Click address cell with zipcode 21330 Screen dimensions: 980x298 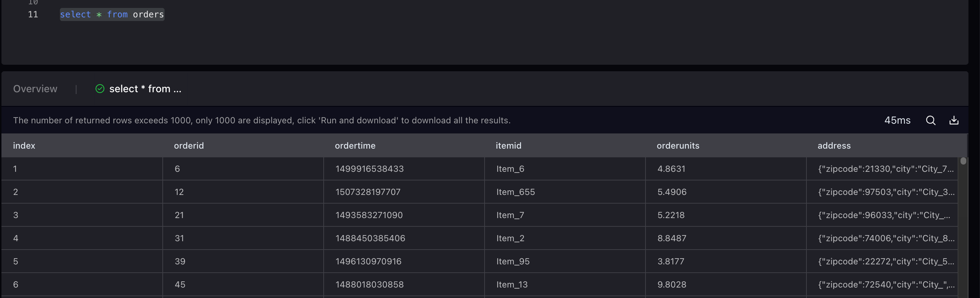(886, 169)
